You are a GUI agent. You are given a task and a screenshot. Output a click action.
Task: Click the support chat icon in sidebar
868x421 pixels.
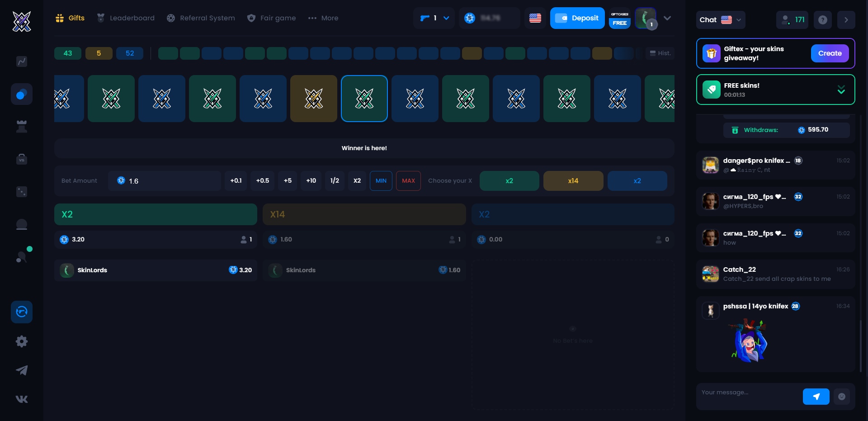(x=22, y=312)
